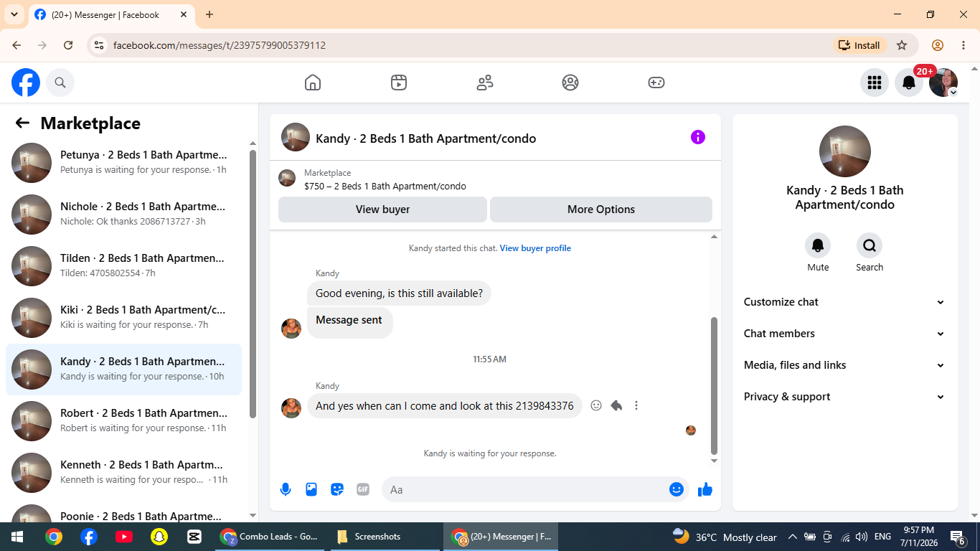Bookmark this page with the star icon

coord(902,45)
